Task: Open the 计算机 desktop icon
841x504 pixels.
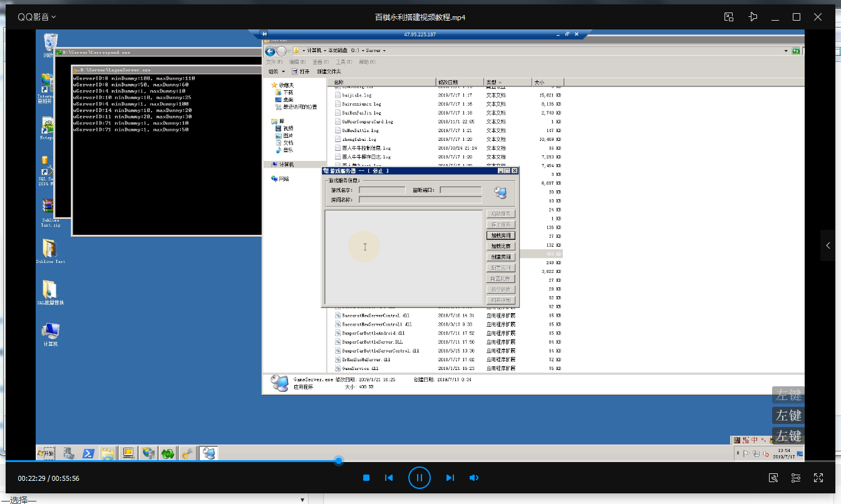Action: pos(50,334)
